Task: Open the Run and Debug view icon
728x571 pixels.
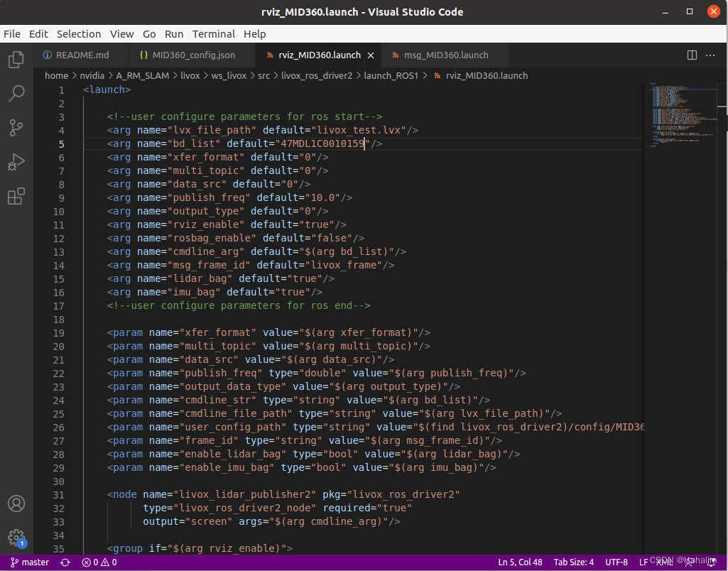Action: pyautogui.click(x=16, y=162)
